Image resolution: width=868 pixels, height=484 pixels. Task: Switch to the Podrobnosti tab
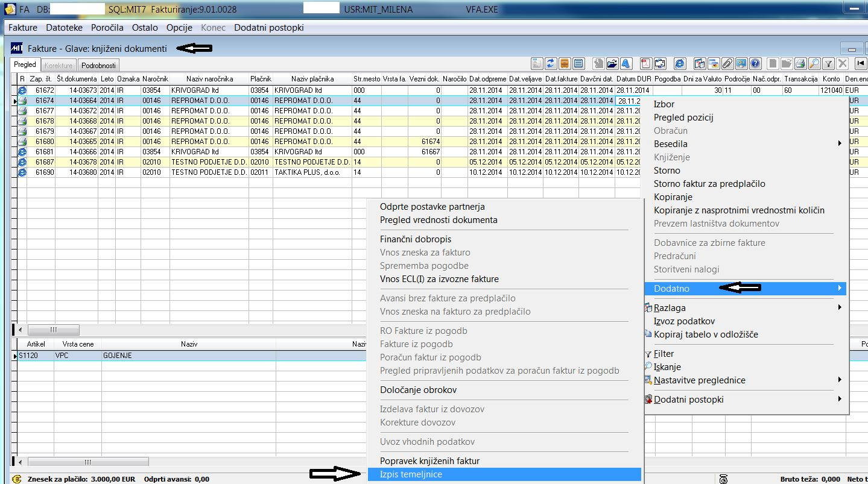99,65
